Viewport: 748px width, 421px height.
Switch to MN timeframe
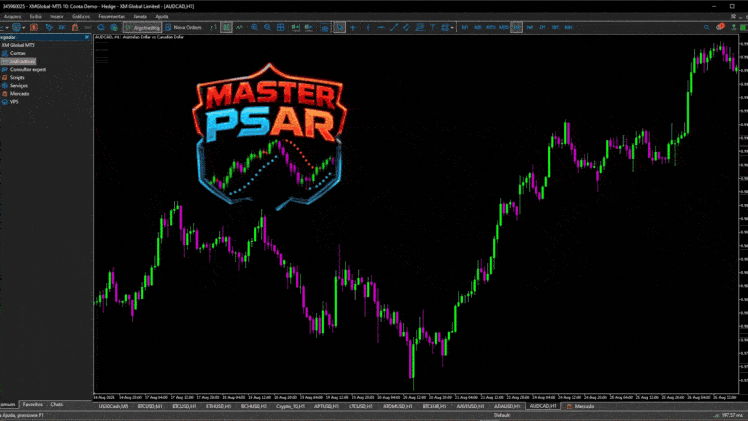pos(569,27)
